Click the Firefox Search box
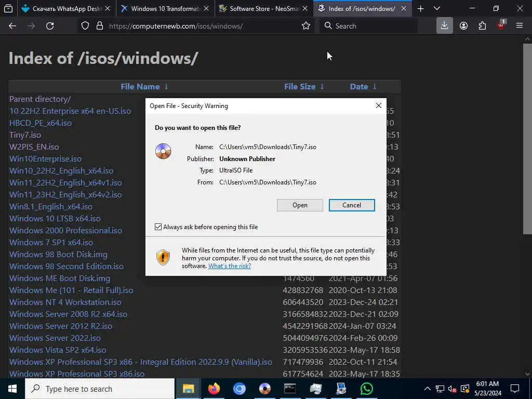 (368, 26)
